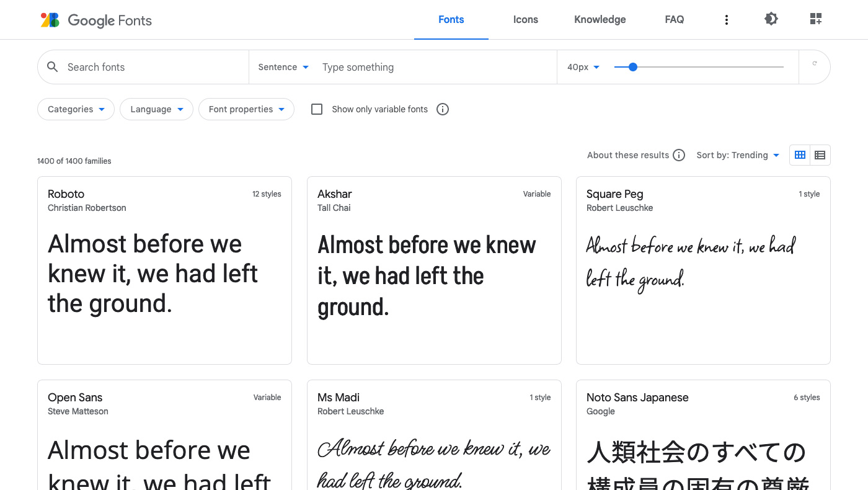Click Christian Robertson designer name
The height and width of the screenshot is (490, 868).
[x=87, y=208]
